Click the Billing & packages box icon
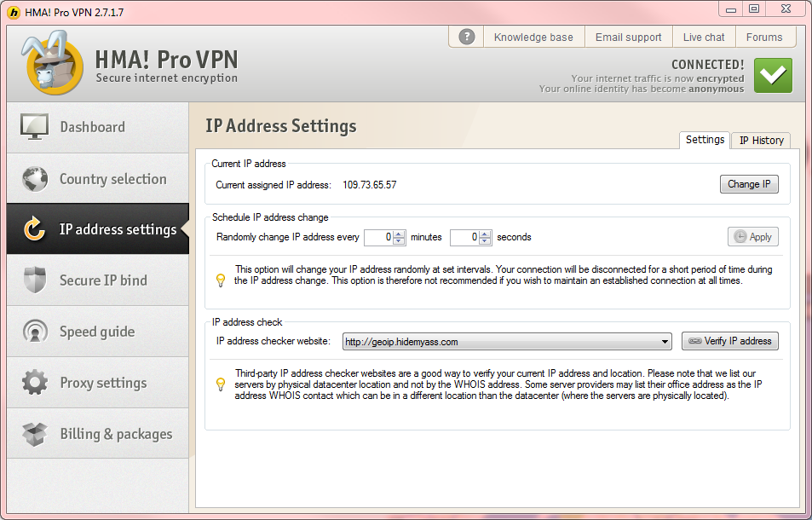 pyautogui.click(x=35, y=434)
